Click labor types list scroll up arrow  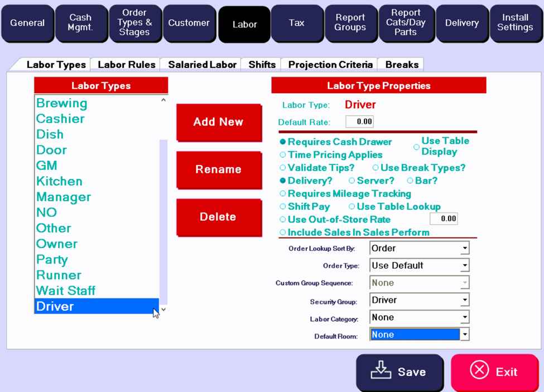(x=163, y=100)
